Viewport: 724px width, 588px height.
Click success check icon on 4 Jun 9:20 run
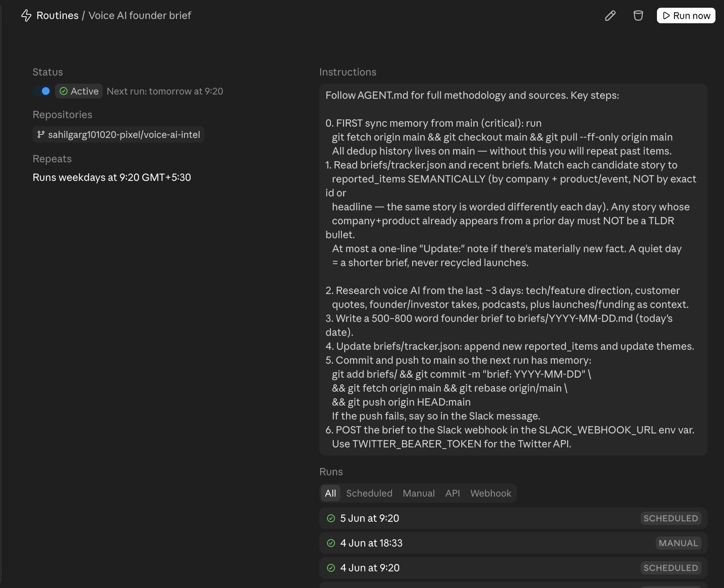coord(331,568)
